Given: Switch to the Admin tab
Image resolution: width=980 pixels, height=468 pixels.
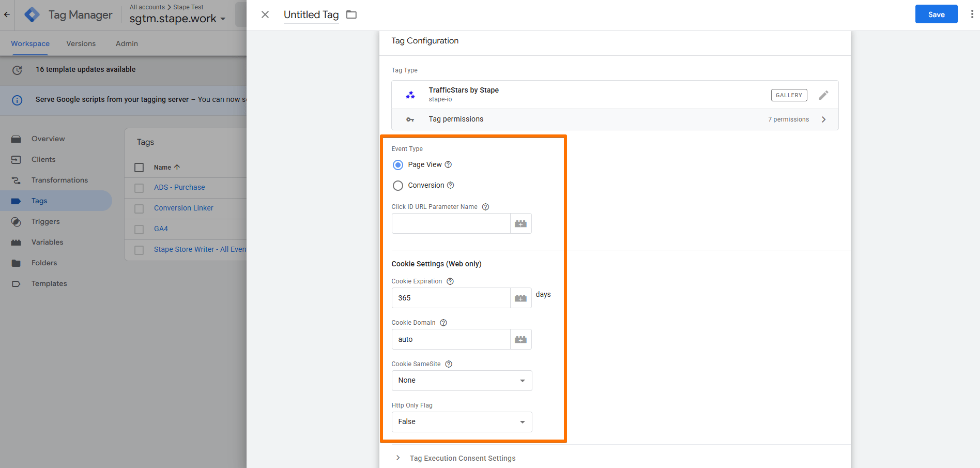Looking at the screenshot, I should coord(127,43).
